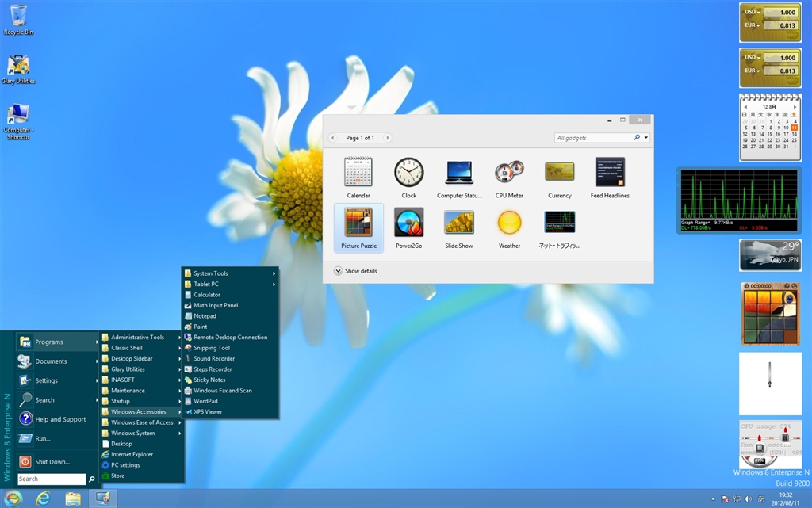Open Help and Support
Viewport: 812px width, 508px height.
pyautogui.click(x=59, y=419)
